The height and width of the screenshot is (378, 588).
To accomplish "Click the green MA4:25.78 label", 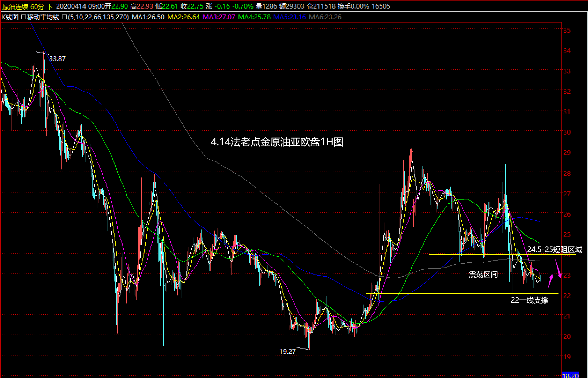I will 254,17.
